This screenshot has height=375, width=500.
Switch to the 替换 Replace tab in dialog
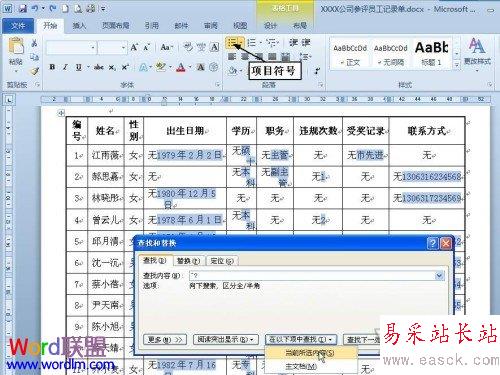(x=188, y=261)
